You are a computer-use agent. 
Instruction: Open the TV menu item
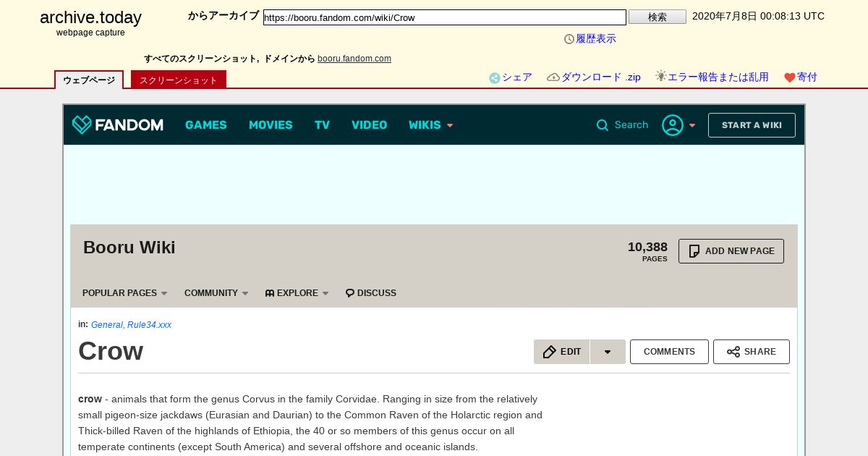click(x=322, y=125)
